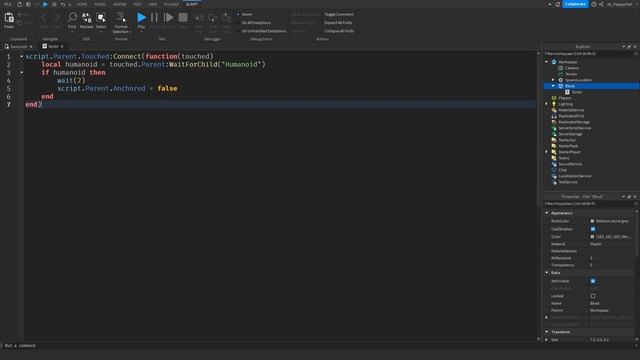Click the BrickColor swatch Medium stone grey

[x=592, y=221]
